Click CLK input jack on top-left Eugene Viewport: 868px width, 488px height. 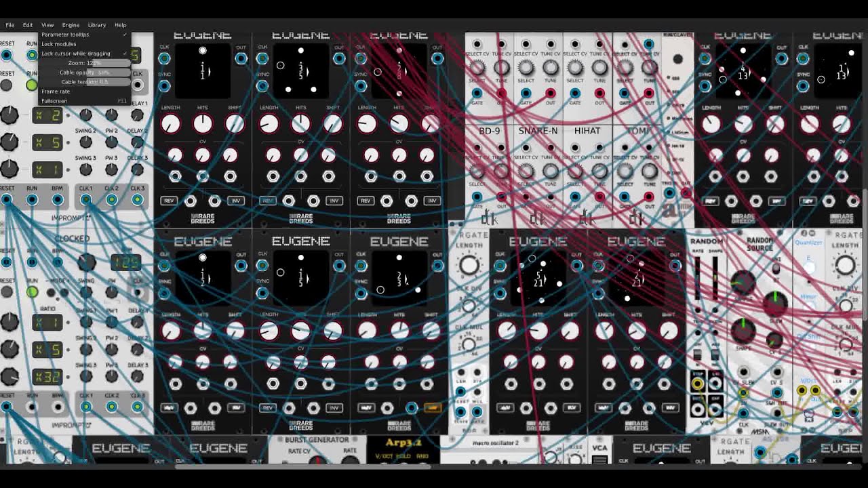[164, 59]
